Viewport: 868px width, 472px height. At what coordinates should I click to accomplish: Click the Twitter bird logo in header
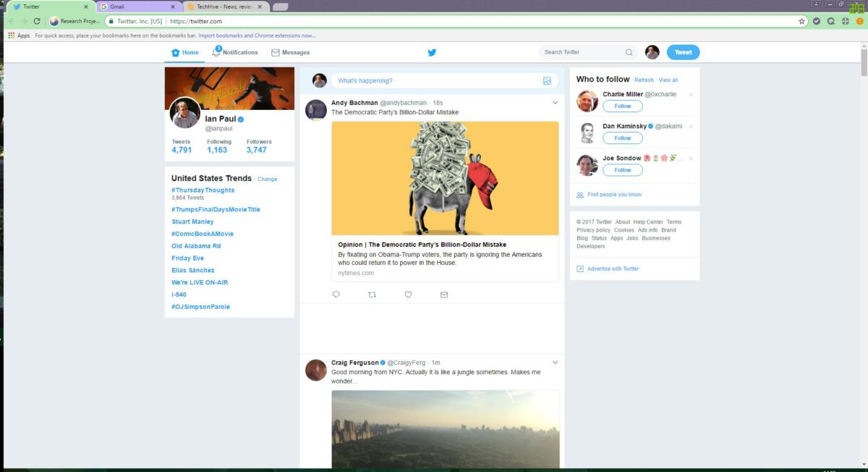(432, 52)
